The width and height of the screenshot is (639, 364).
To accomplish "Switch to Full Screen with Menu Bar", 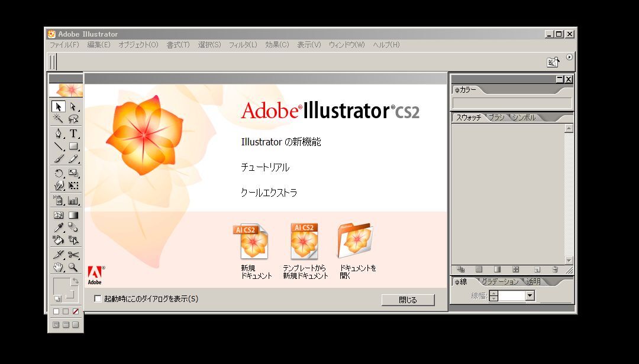I will click(66, 325).
